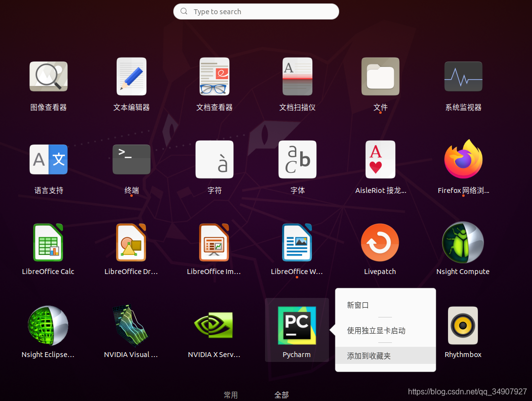Select 使用独立显卡启动 in the context menu
Image resolution: width=532 pixels, height=401 pixels.
tap(386, 330)
